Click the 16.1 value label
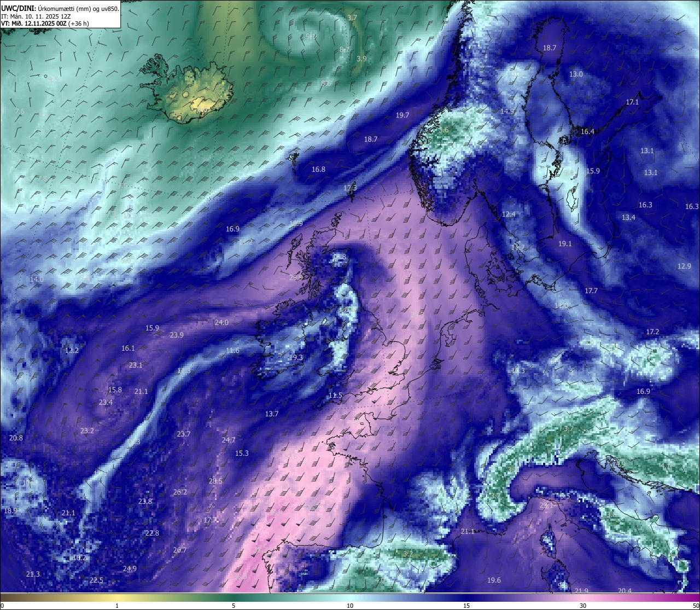 coord(128,348)
